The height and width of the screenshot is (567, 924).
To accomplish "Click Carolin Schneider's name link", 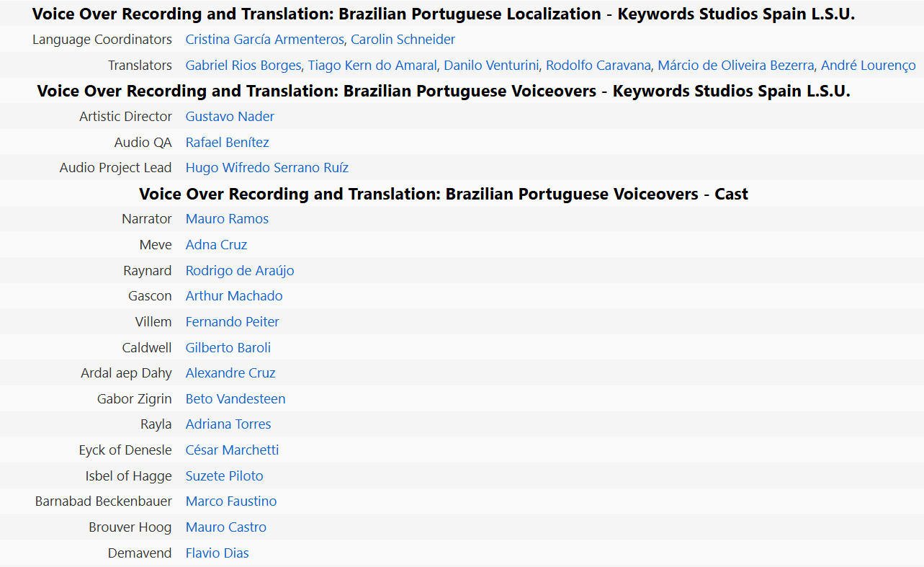I will point(403,40).
